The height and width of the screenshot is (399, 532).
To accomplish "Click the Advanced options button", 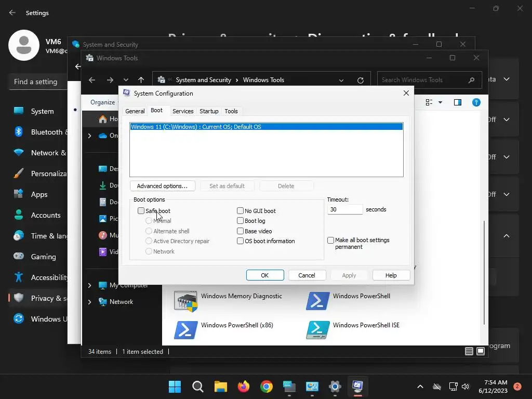I will pyautogui.click(x=163, y=186).
